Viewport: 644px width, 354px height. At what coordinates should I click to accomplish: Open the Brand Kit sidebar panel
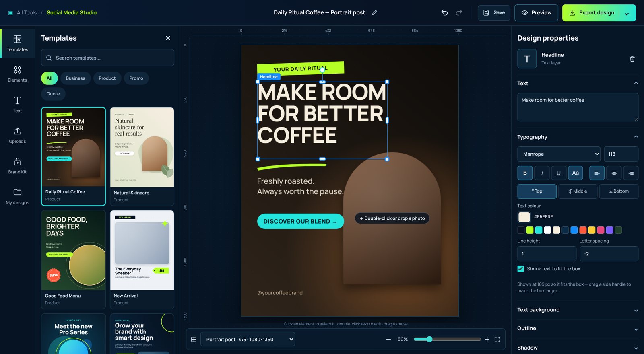(x=17, y=166)
